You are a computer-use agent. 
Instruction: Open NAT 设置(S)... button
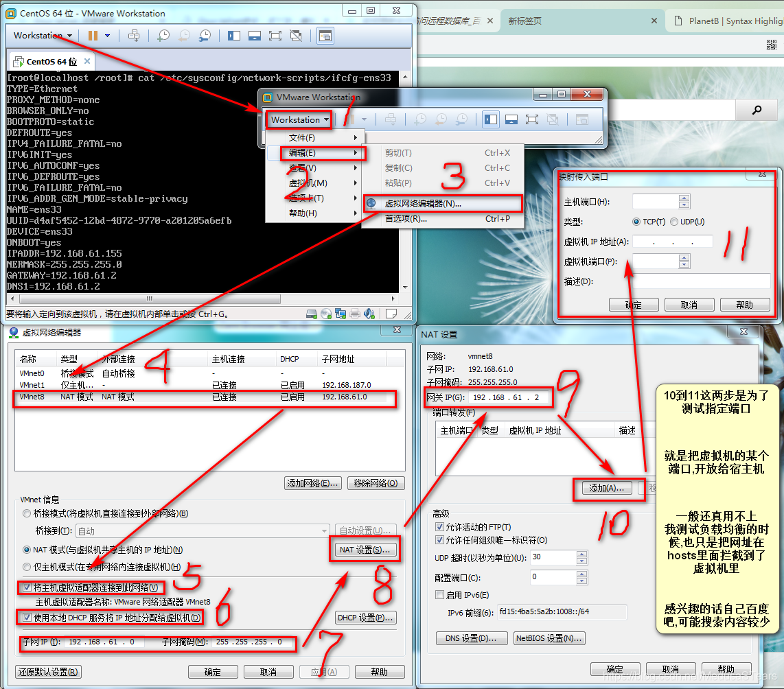tap(365, 550)
